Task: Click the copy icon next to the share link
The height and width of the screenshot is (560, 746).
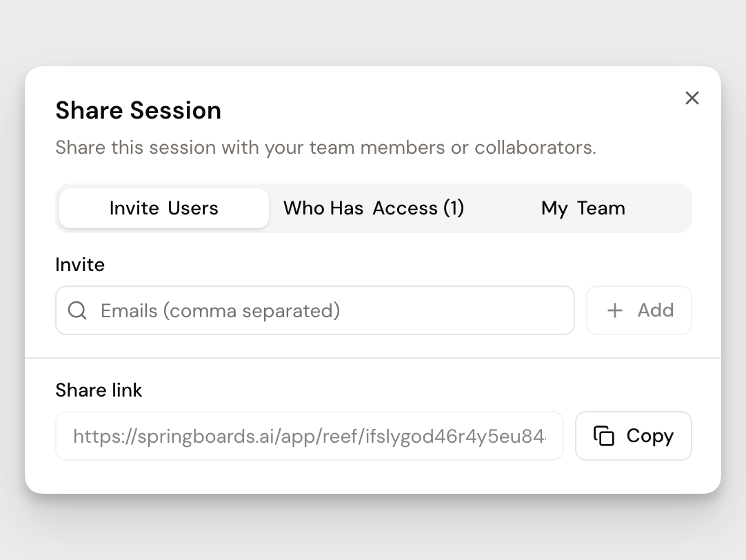Action: click(604, 436)
